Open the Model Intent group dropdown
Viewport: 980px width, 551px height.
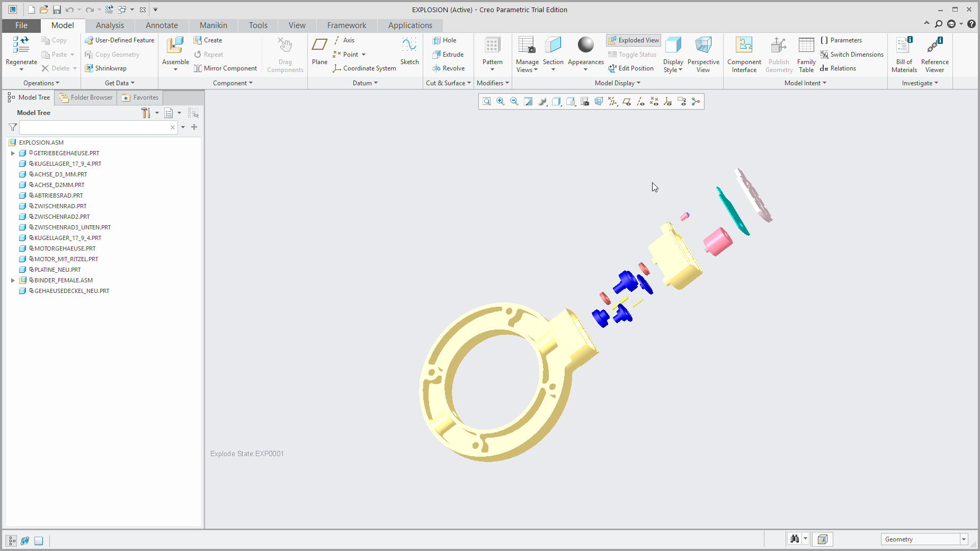coord(805,83)
